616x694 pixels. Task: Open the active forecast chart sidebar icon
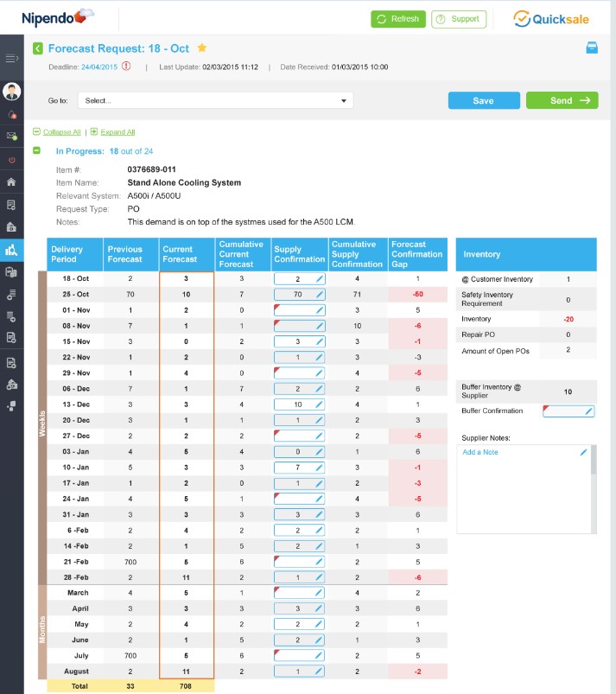pyautogui.click(x=11, y=250)
